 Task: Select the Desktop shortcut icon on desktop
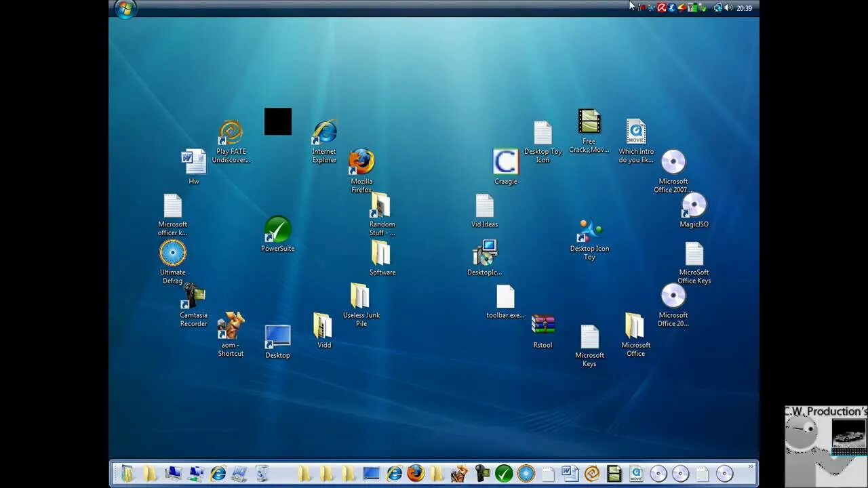coord(277,342)
